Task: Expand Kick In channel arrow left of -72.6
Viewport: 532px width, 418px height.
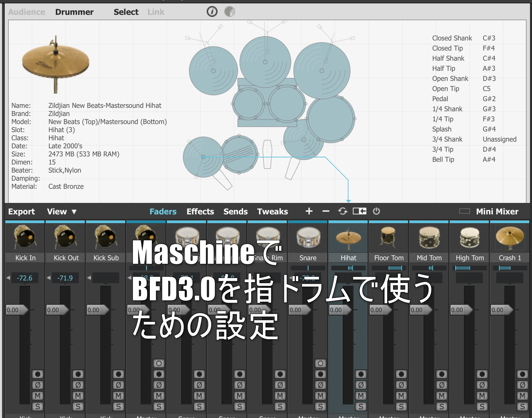Action: pos(8,278)
